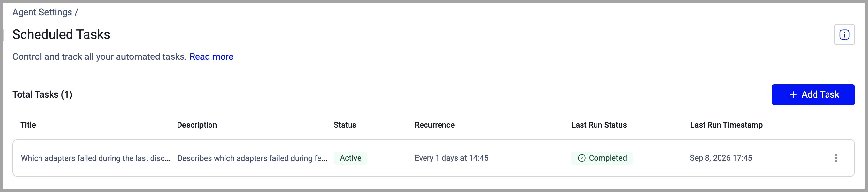Open the three-dot menu for the task row
868x192 pixels.
pyautogui.click(x=836, y=158)
